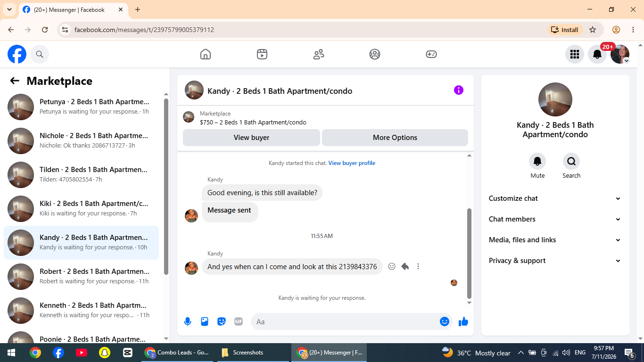
Task: Select the Messenger | Facebook browser tab
Action: click(x=73, y=9)
